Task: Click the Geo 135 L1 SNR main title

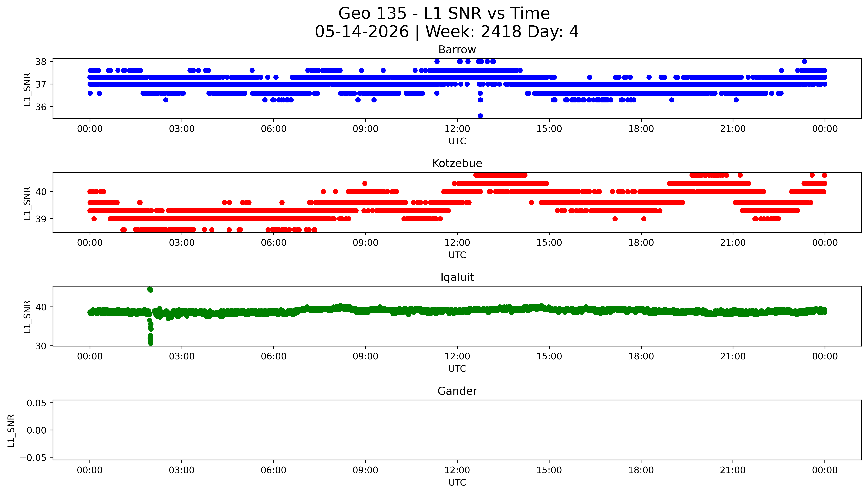Action: click(x=444, y=14)
